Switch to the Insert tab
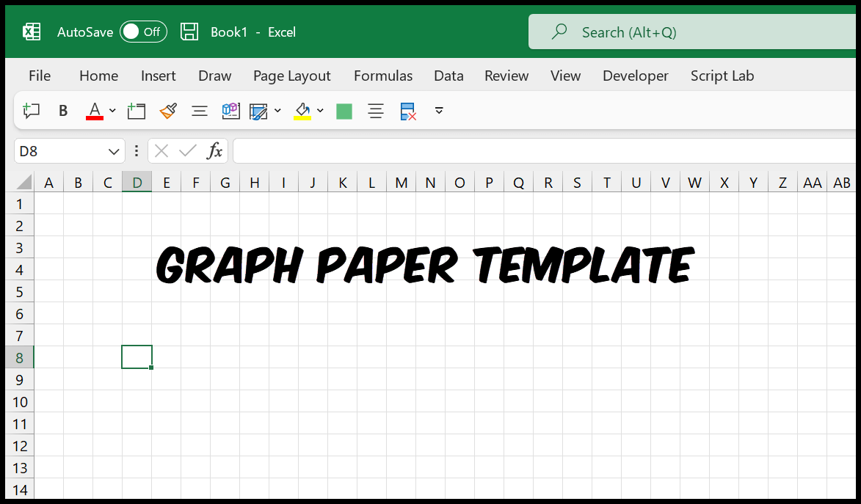The height and width of the screenshot is (504, 861). 158,76
